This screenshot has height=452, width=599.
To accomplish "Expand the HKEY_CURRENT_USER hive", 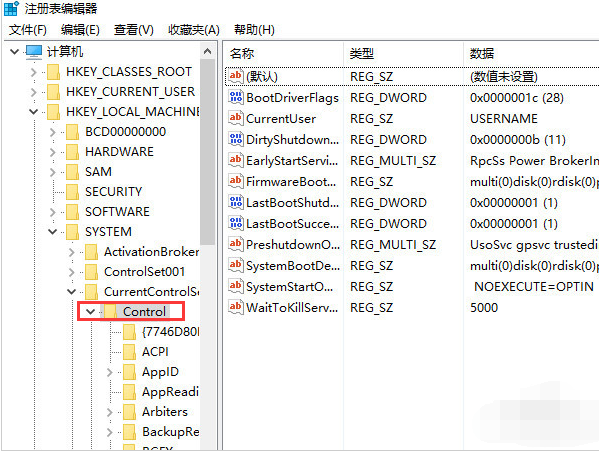I will [34, 92].
